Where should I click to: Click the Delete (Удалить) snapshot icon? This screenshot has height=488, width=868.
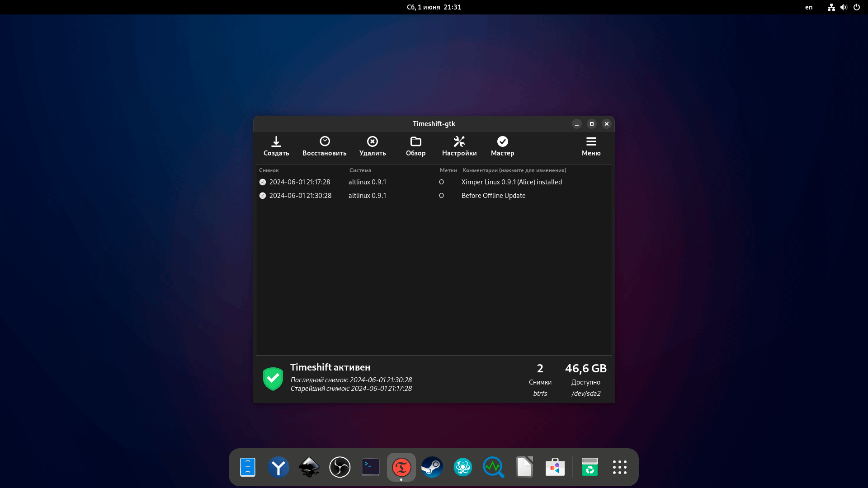click(373, 142)
